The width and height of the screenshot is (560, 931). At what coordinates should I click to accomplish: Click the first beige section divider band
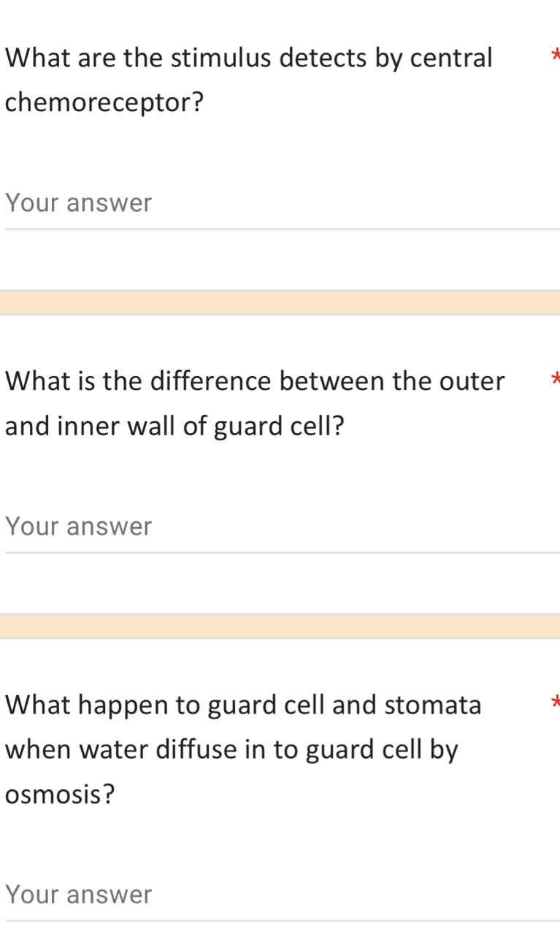280,302
